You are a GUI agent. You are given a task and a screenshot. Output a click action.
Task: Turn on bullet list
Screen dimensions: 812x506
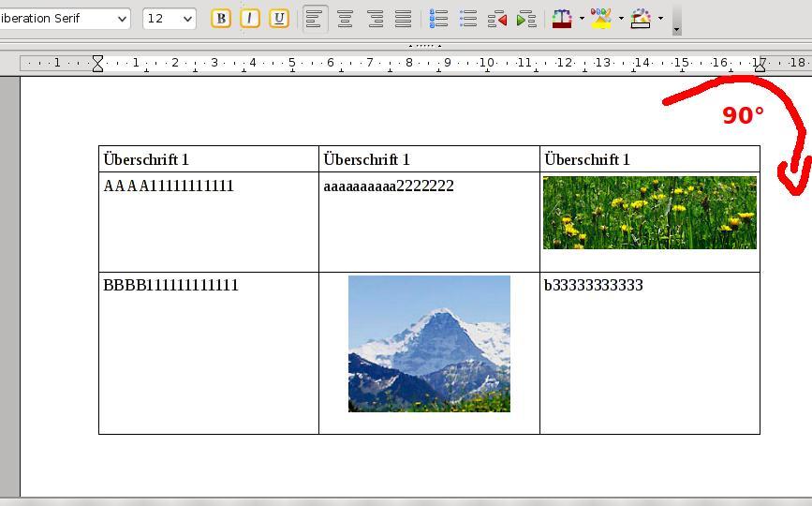(x=468, y=19)
